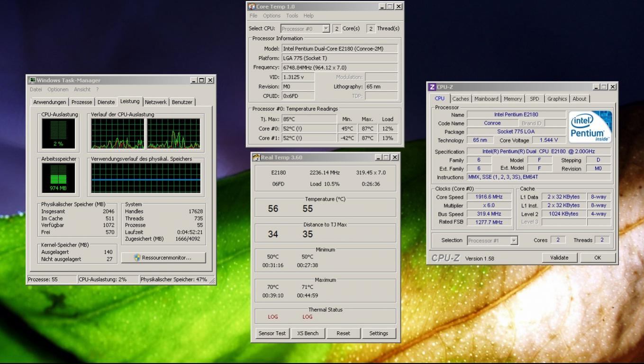
Task: Click the Arbeitsspeicher 974 MB meter
Action: pyautogui.click(x=58, y=178)
